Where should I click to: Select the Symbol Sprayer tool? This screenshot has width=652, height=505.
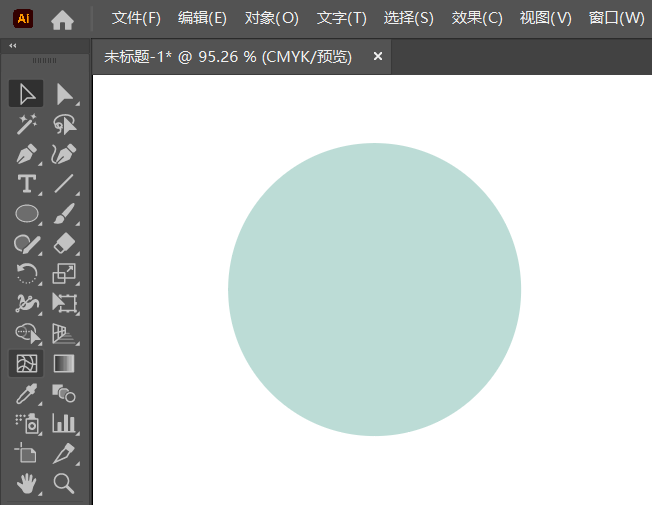[26, 423]
